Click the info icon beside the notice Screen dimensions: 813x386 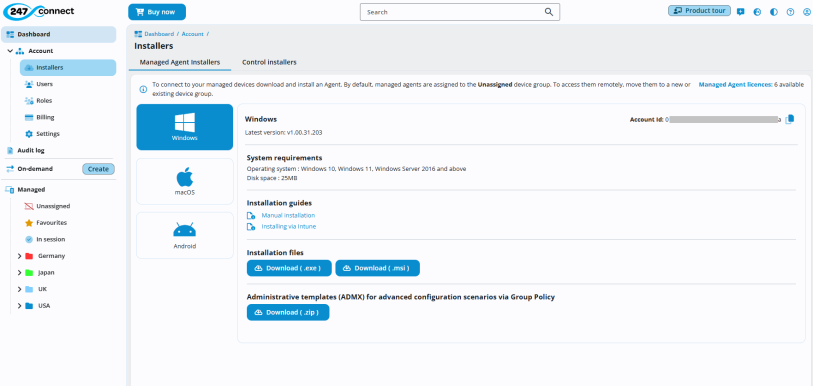[x=143, y=89]
